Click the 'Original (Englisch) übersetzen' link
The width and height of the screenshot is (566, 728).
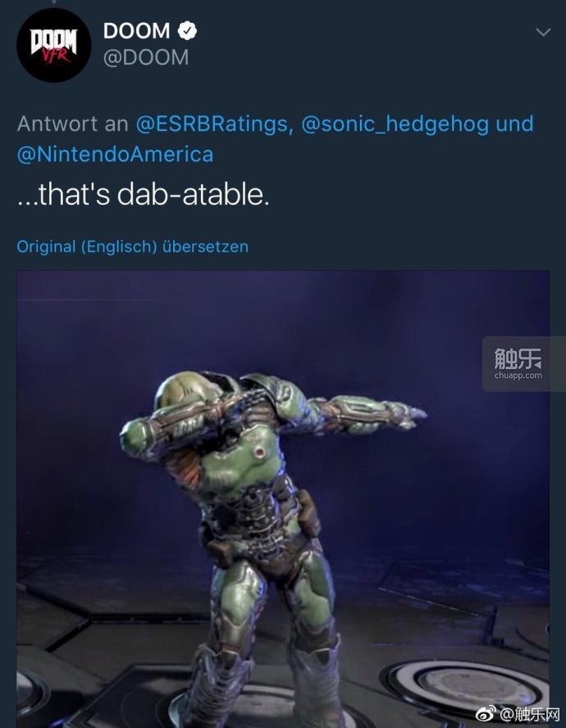(132, 247)
